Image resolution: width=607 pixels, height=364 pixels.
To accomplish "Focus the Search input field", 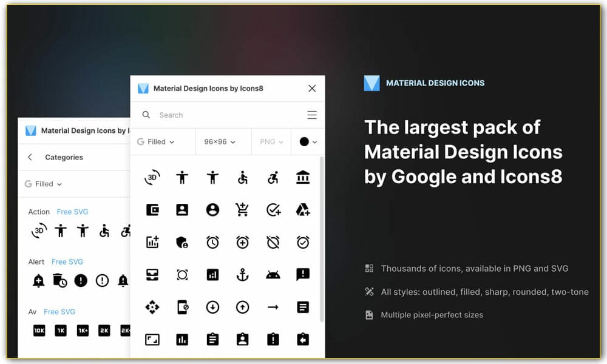I will [x=228, y=115].
